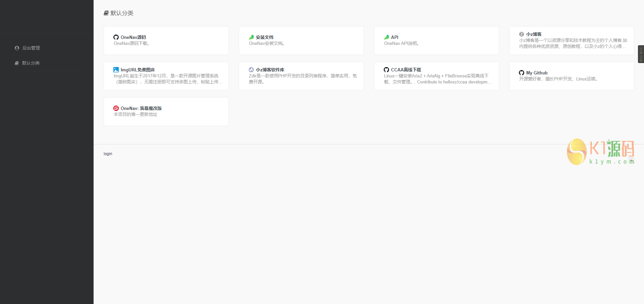Click the globe icon beside 小z博客软件库
644x304 pixels.
(x=251, y=70)
